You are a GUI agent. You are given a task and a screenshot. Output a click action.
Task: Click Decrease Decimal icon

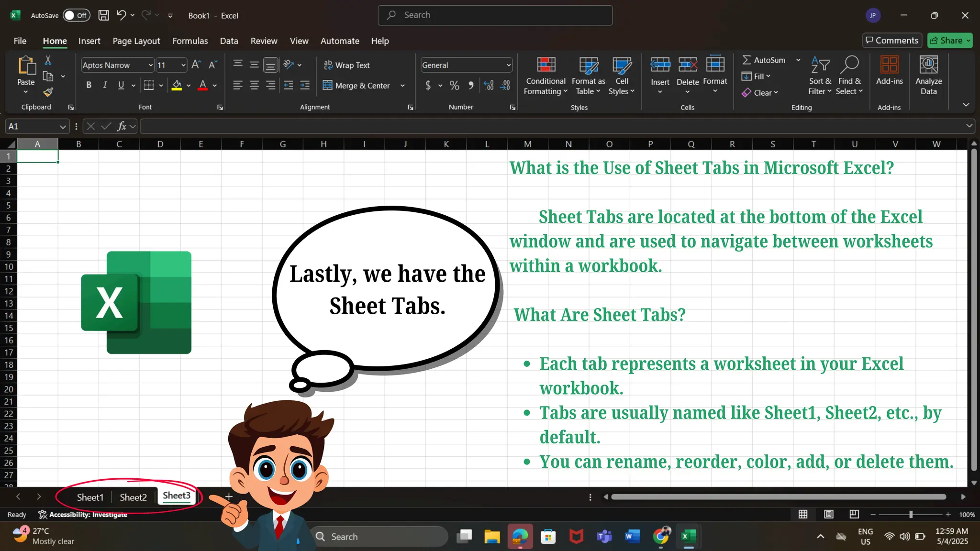point(505,85)
